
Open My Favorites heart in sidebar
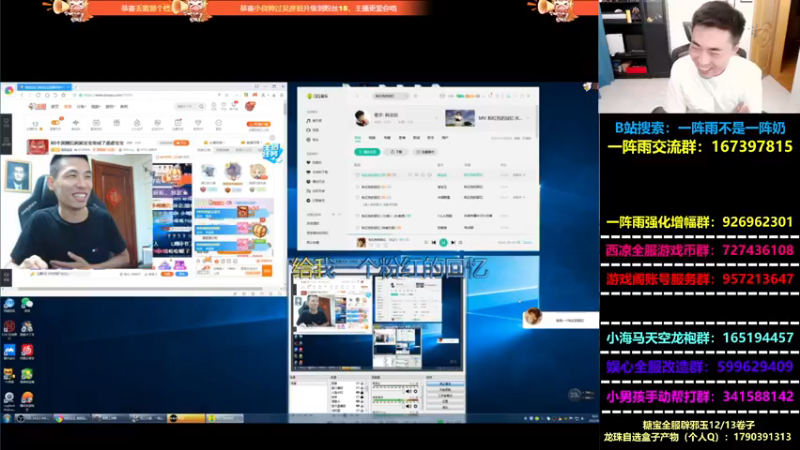point(314,162)
